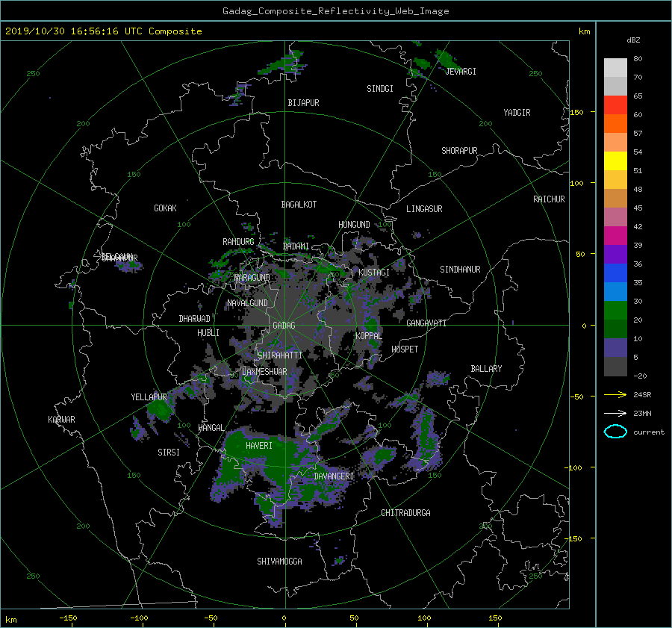Click the NARAGUND city label
Image resolution: width=672 pixels, height=628 pixels.
(252, 277)
